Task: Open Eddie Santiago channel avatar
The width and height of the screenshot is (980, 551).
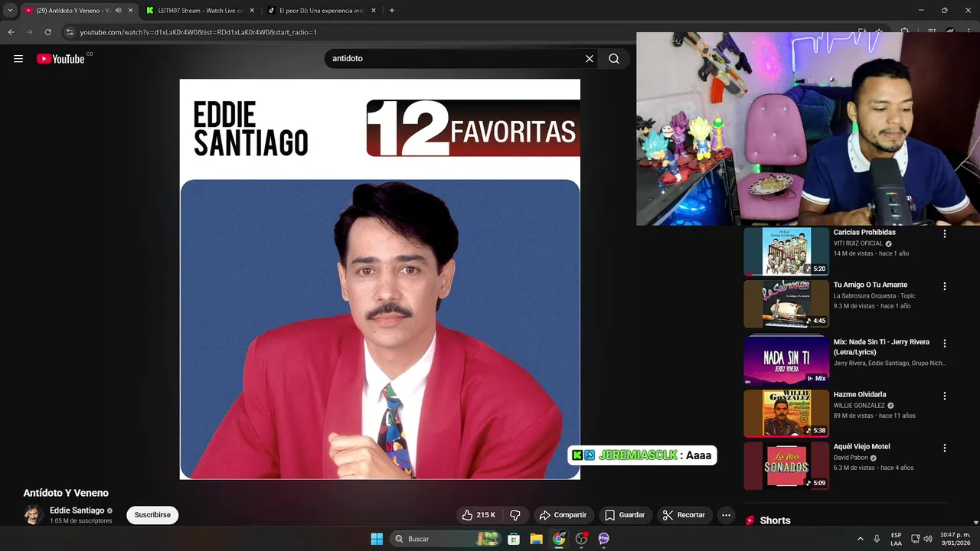Action: pos(33,515)
